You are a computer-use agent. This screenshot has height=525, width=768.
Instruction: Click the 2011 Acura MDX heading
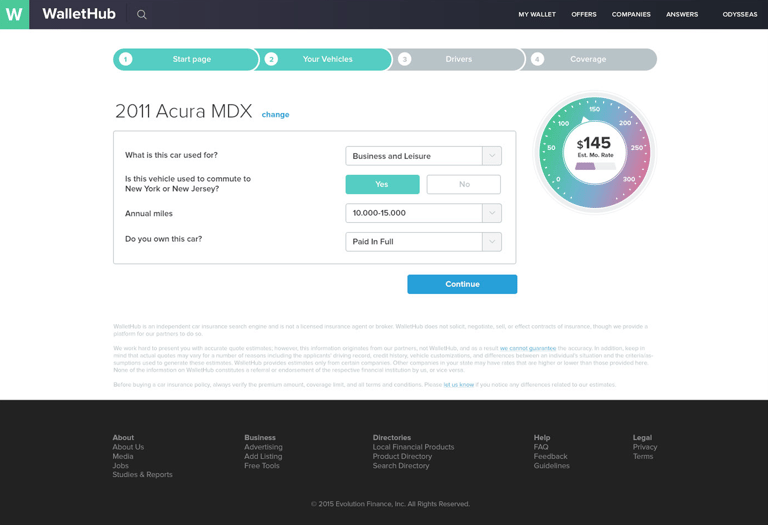coord(184,111)
